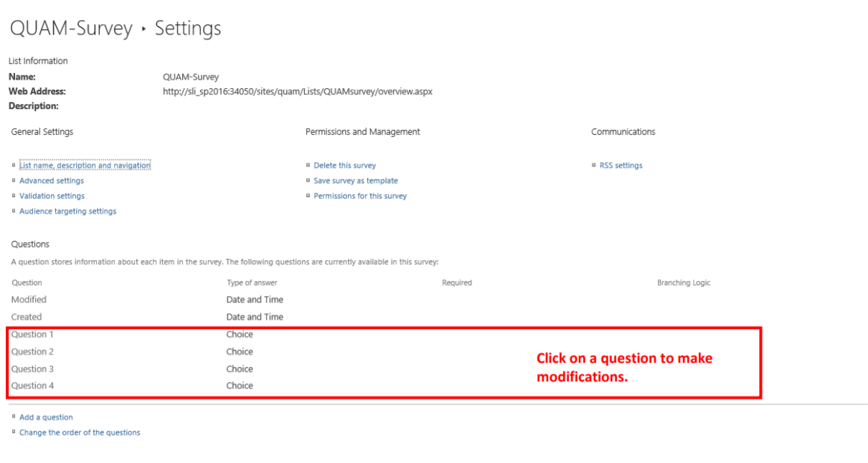Select Save survey as template
Screen dimensions: 868x463
(355, 181)
